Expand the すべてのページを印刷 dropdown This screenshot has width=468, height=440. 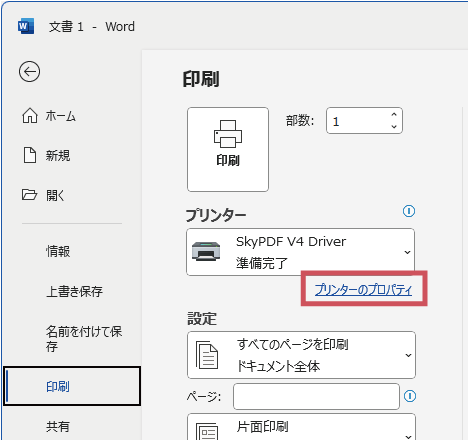coord(301,355)
